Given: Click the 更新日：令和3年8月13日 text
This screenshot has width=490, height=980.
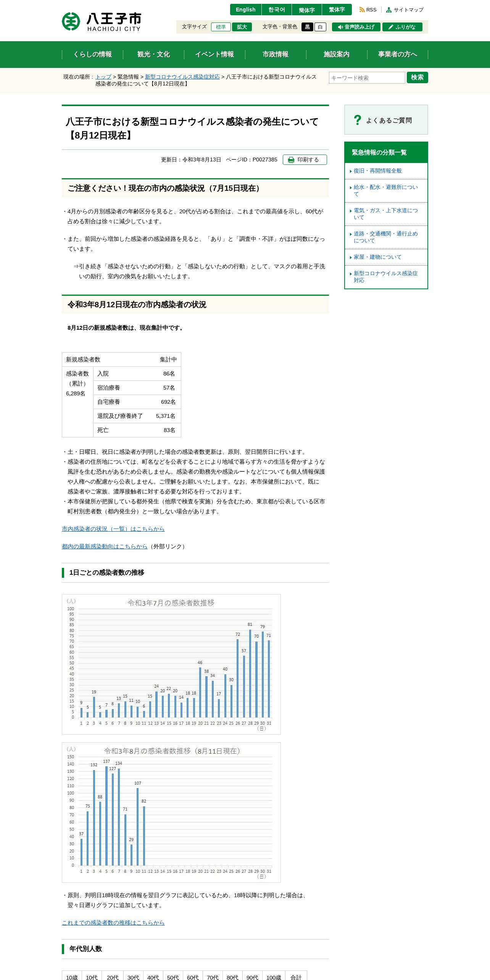Looking at the screenshot, I should (191, 160).
